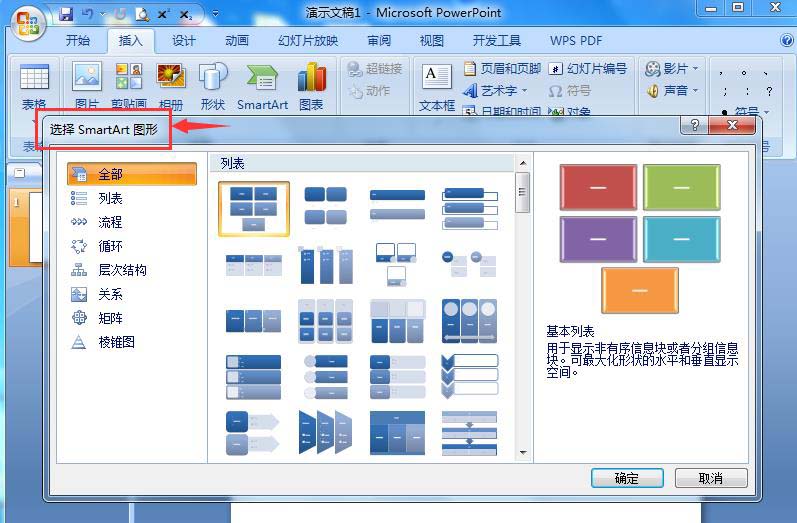
Task: Select the 矩阵 category in SmartArt dialog
Action: (x=132, y=318)
